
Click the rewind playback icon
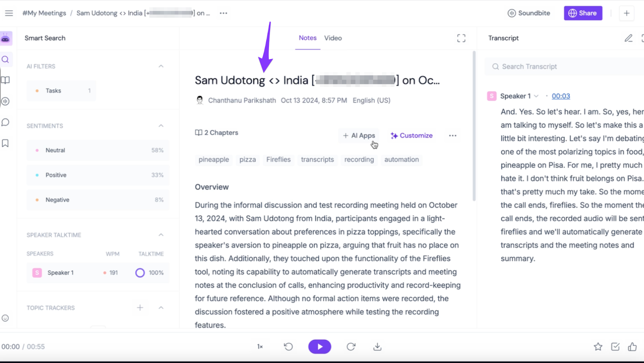pyautogui.click(x=288, y=346)
